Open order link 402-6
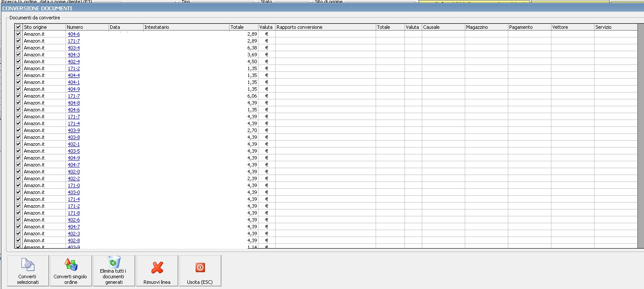This screenshot has height=289, width=644. (74, 220)
